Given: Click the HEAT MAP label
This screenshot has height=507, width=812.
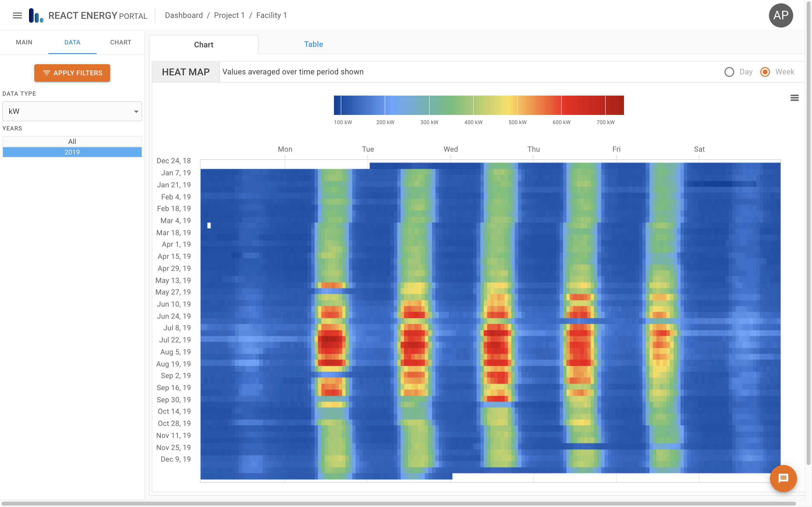Looking at the screenshot, I should click(x=186, y=72).
